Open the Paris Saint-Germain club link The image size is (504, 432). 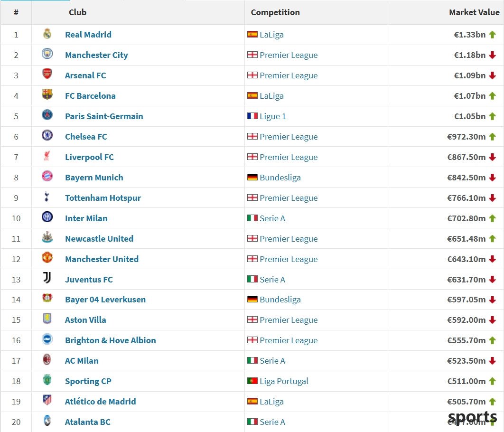(104, 116)
